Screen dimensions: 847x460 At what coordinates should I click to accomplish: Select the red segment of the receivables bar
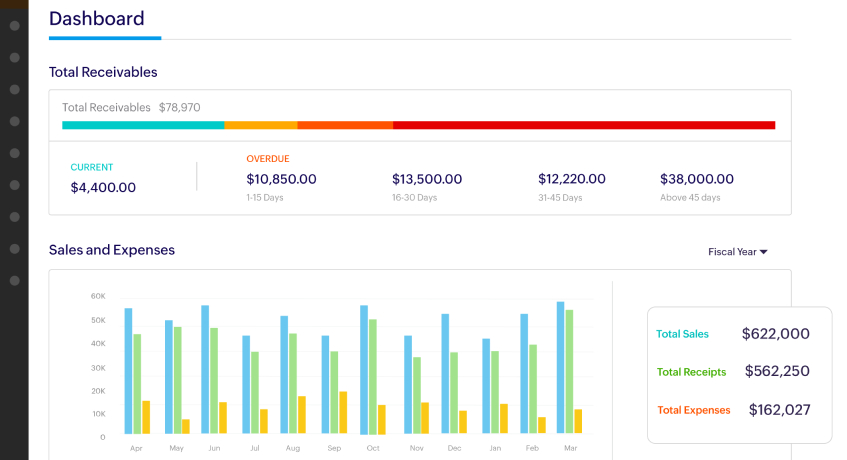tap(583, 125)
